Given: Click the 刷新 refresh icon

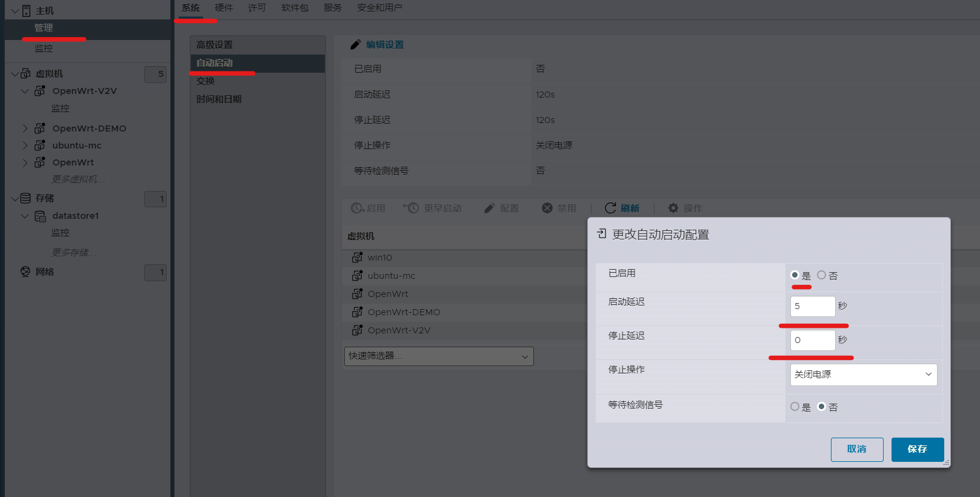Looking at the screenshot, I should tap(610, 208).
